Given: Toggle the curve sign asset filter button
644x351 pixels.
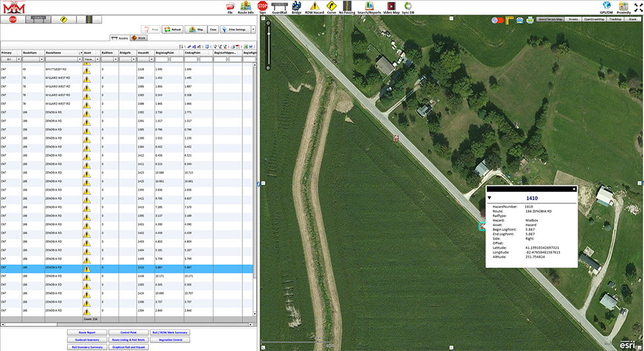Looking at the screenshot, I should [x=63, y=20].
